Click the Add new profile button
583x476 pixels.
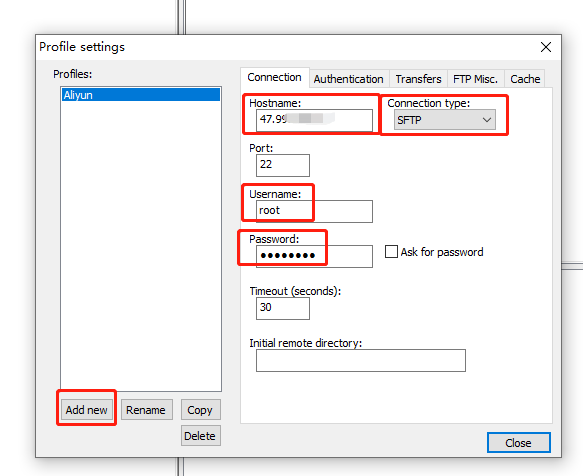pyautogui.click(x=87, y=409)
